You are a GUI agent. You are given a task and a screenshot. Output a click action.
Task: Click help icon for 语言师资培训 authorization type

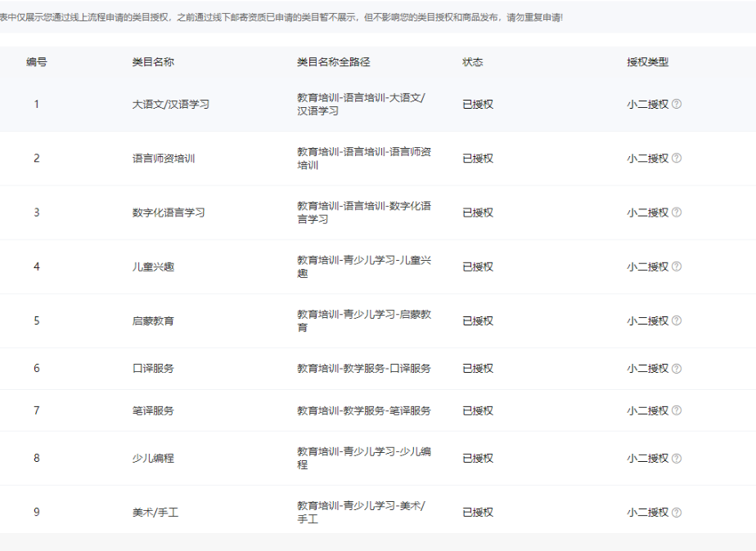[677, 159]
